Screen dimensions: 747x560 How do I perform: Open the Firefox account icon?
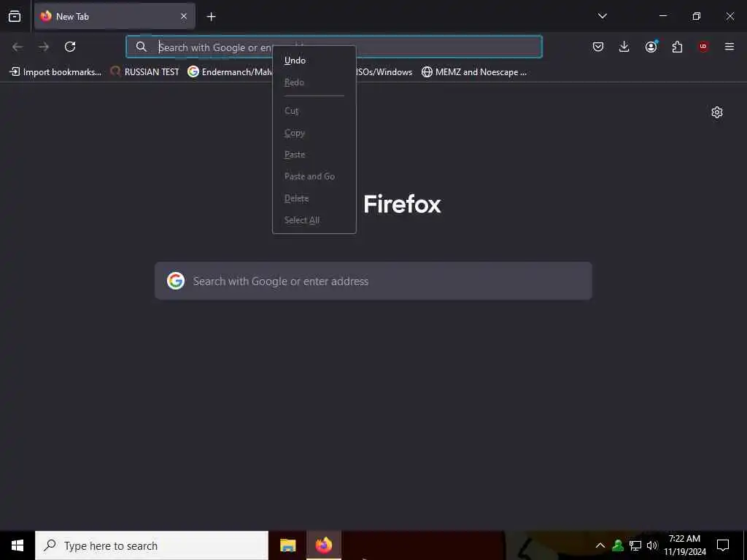pyautogui.click(x=651, y=47)
